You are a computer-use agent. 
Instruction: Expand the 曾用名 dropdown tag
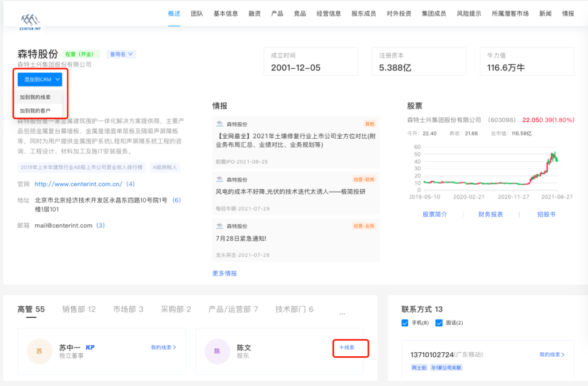coord(121,54)
